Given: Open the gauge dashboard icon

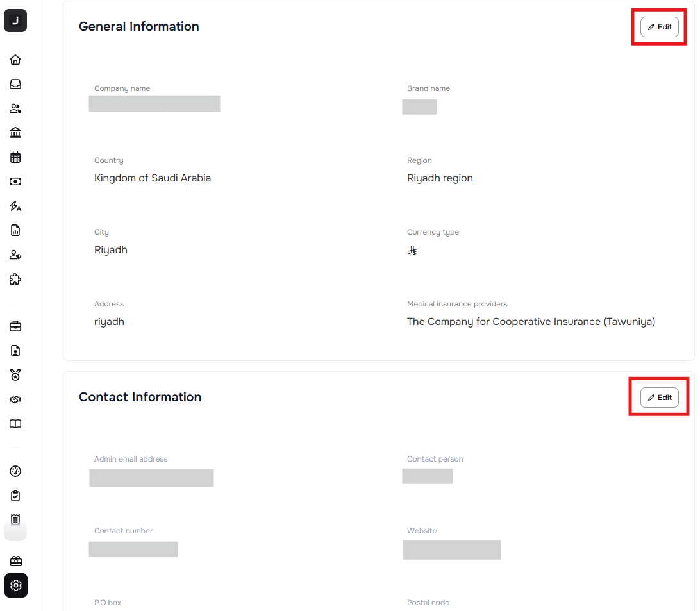Looking at the screenshot, I should 15,471.
